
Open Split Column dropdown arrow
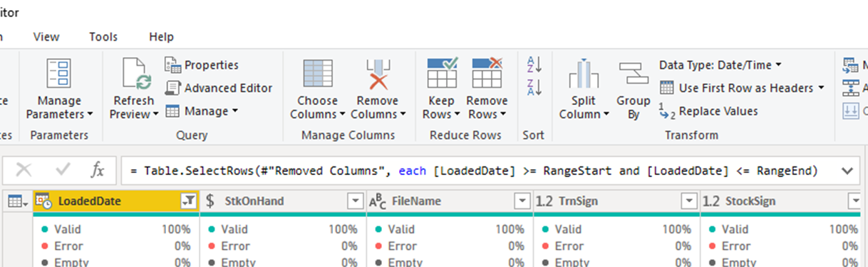pos(606,114)
